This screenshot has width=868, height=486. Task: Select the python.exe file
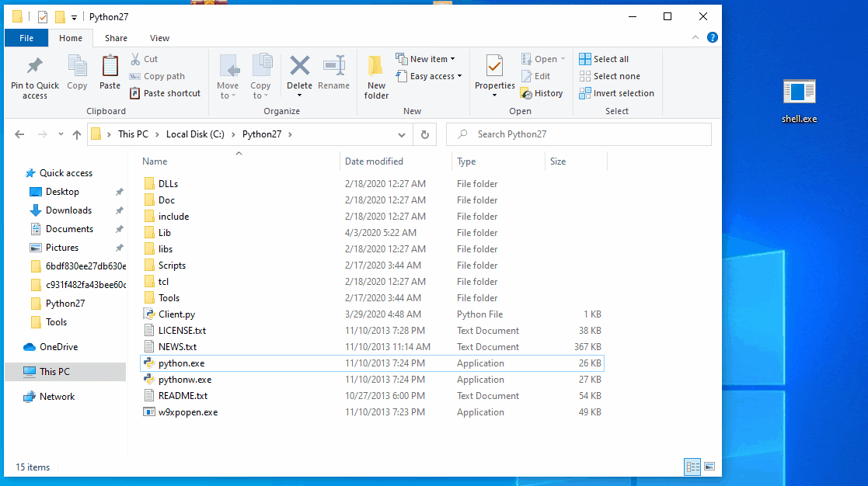coord(371,363)
